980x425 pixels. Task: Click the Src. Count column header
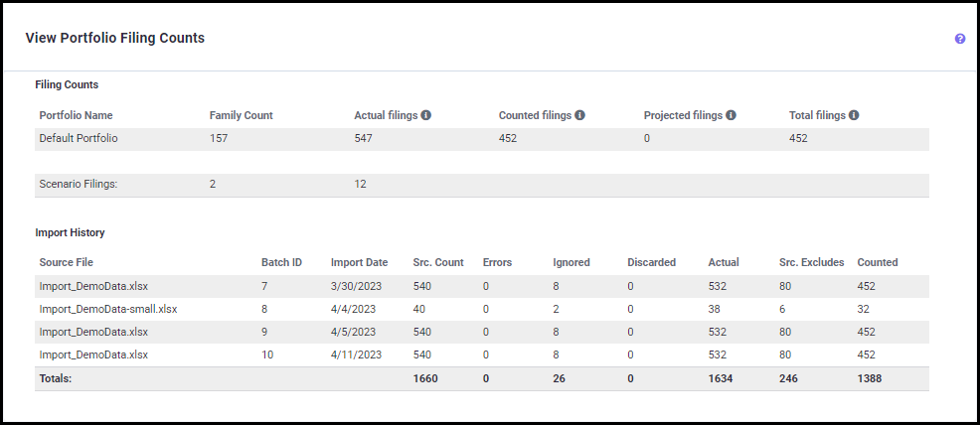pyautogui.click(x=438, y=262)
